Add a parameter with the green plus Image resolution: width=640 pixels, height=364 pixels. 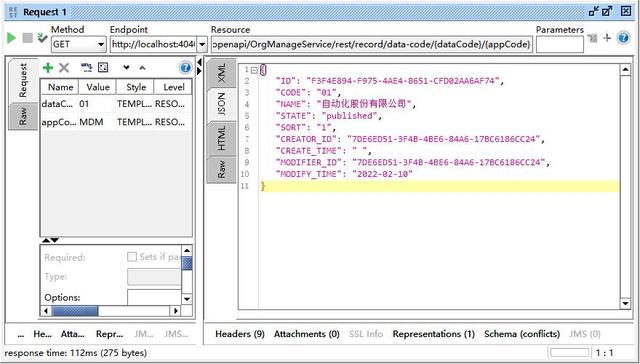(x=48, y=67)
